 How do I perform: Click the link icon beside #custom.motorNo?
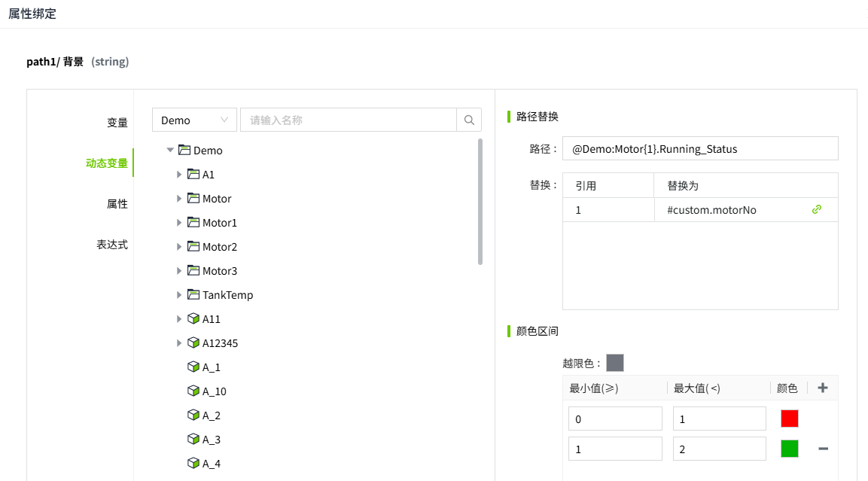(817, 210)
